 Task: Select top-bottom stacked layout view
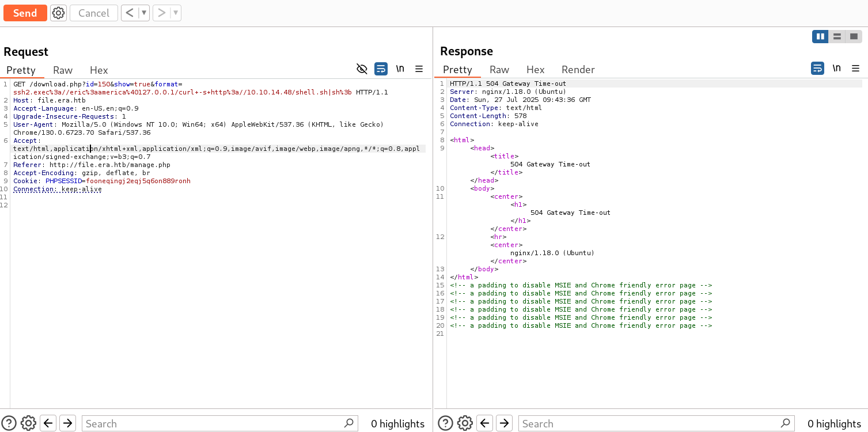point(837,36)
